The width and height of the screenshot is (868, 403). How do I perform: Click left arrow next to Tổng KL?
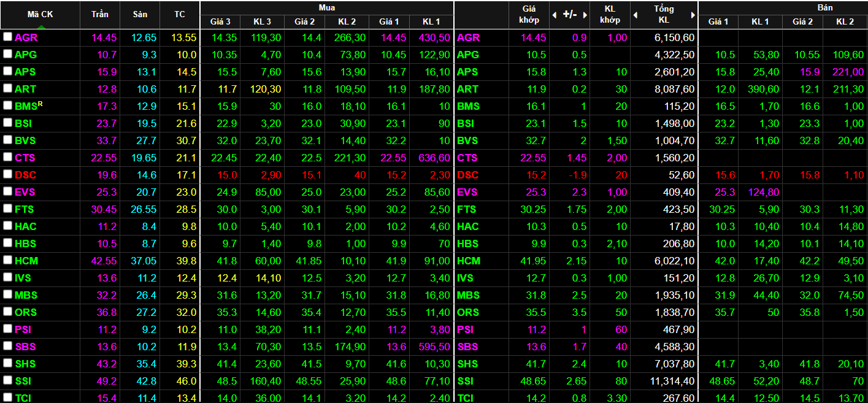(636, 15)
